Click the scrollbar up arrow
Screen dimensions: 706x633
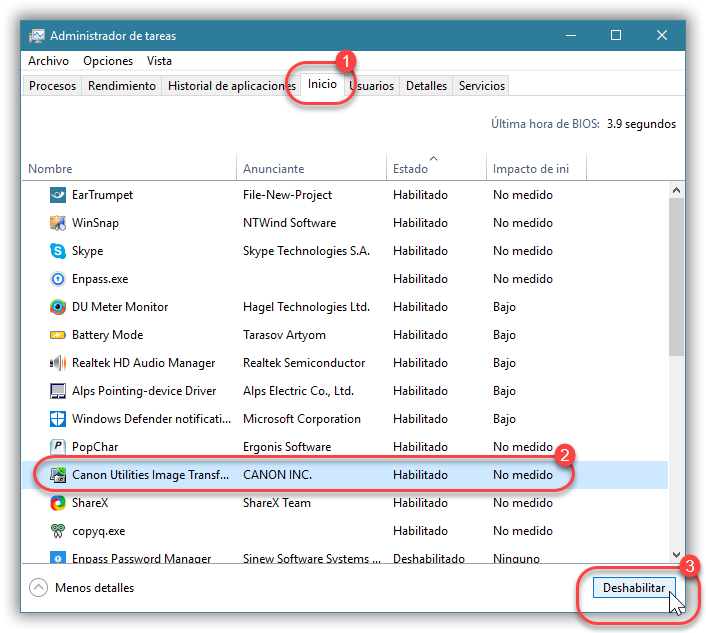676,190
